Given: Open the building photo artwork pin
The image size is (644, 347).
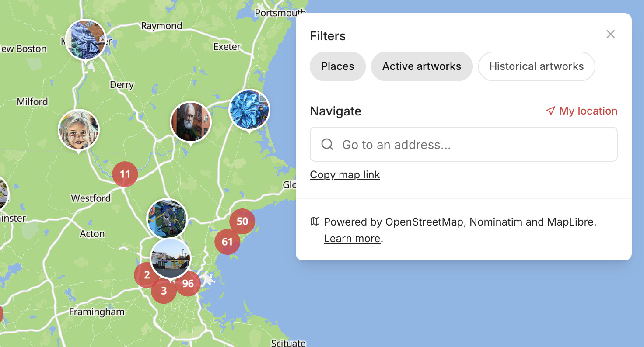Looking at the screenshot, I should (x=171, y=258).
